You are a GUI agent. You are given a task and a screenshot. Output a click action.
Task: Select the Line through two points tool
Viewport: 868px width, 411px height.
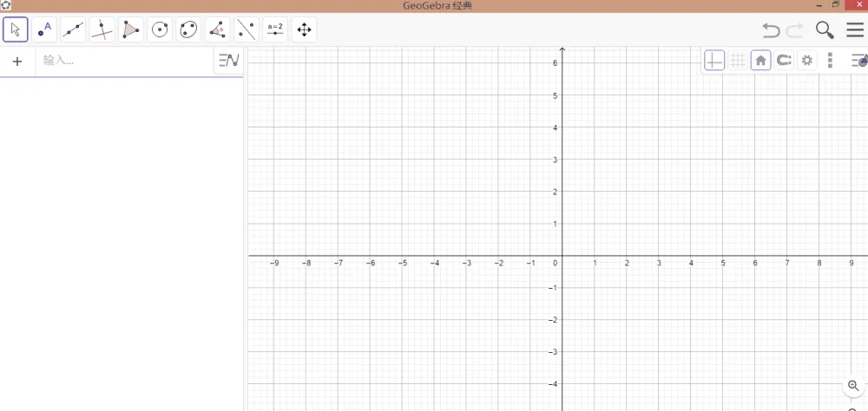pyautogui.click(x=73, y=29)
